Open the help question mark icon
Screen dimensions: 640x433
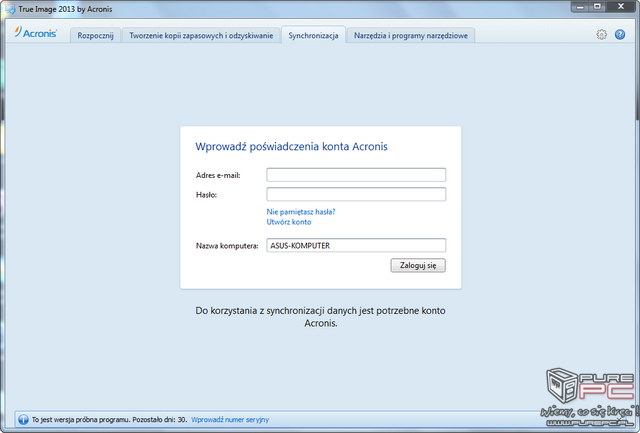pyautogui.click(x=620, y=35)
